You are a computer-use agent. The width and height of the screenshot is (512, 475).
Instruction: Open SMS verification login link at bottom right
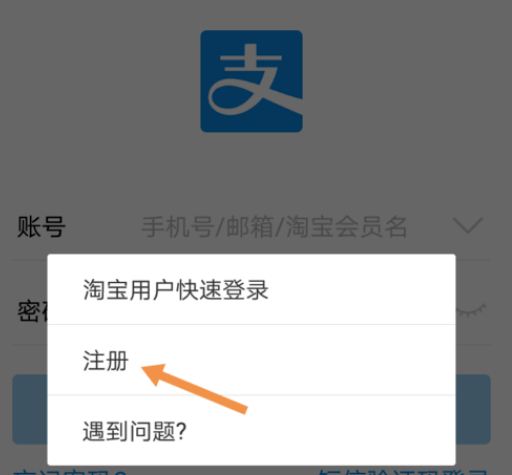click(x=402, y=472)
